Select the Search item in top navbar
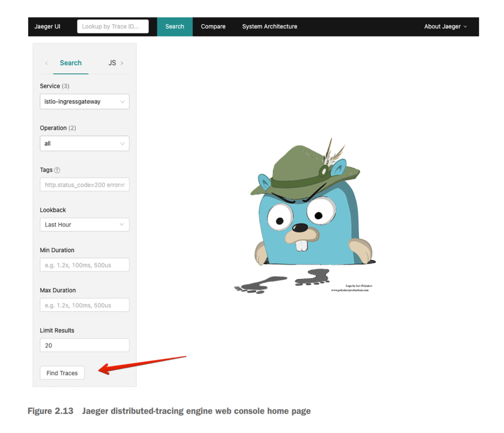The height and width of the screenshot is (433, 504). (x=175, y=27)
